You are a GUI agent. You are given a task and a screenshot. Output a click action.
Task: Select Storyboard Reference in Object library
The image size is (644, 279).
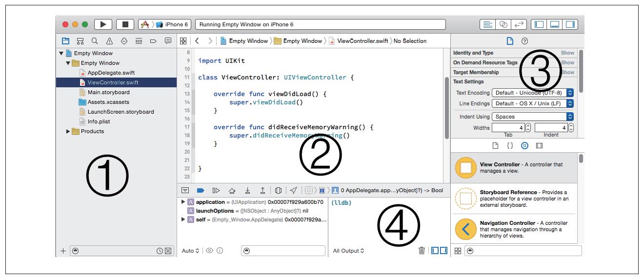pos(515,199)
